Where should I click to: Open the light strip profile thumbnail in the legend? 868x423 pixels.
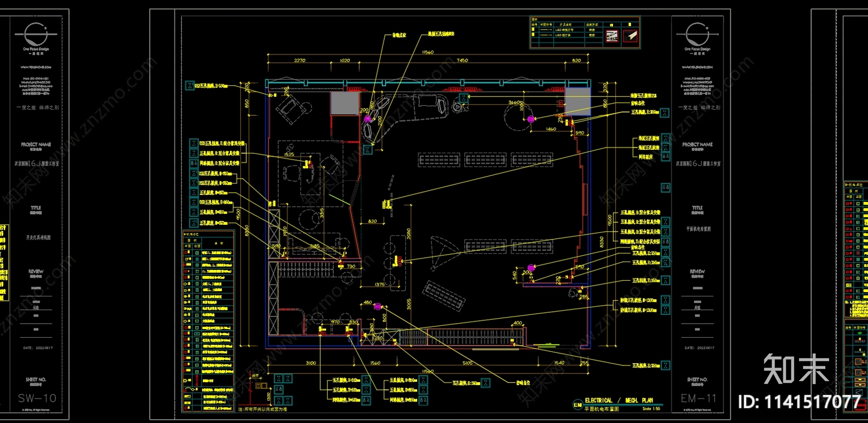click(x=630, y=36)
